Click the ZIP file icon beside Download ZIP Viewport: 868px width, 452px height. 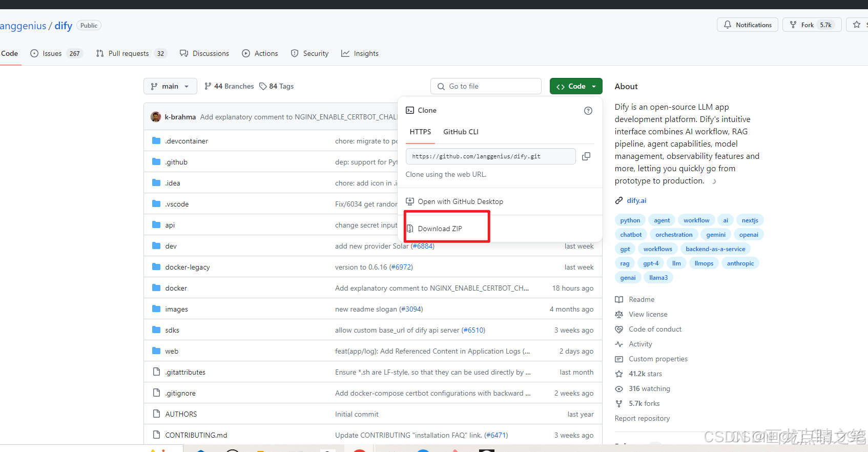(x=410, y=229)
